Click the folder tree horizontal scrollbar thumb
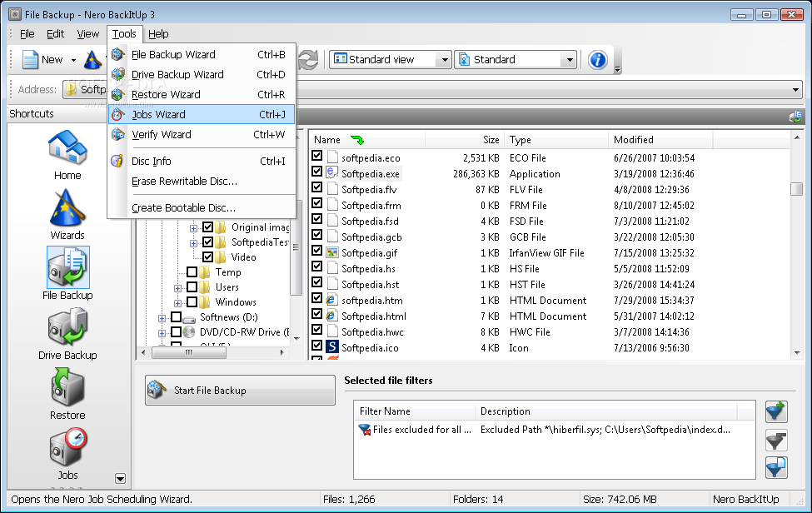 point(189,352)
